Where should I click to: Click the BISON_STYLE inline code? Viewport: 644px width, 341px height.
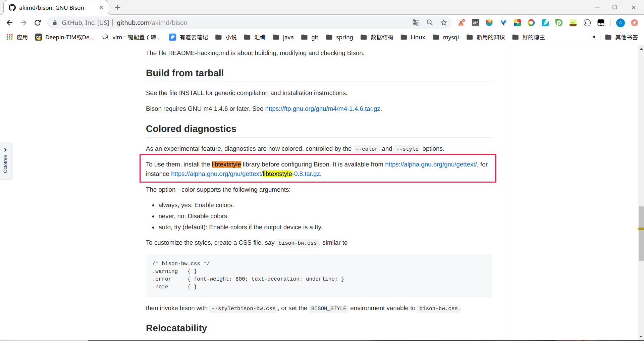pyautogui.click(x=329, y=308)
